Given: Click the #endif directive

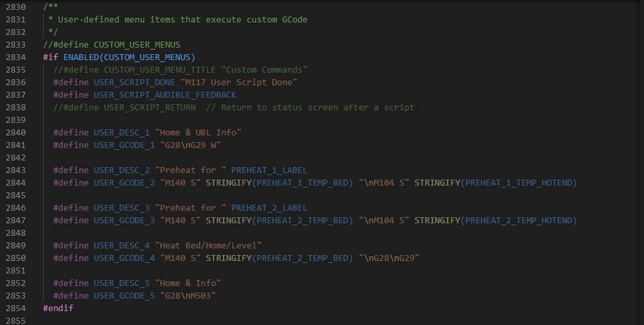Looking at the screenshot, I should click(58, 308).
